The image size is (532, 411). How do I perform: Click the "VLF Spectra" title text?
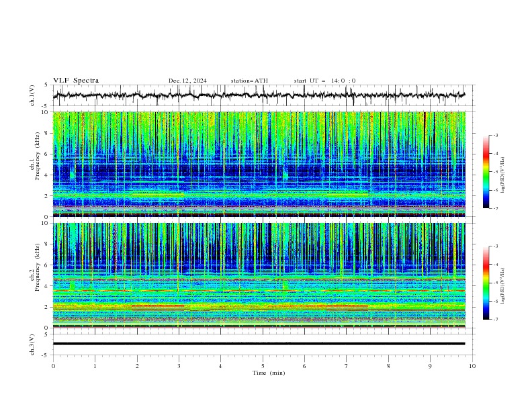click(76, 81)
